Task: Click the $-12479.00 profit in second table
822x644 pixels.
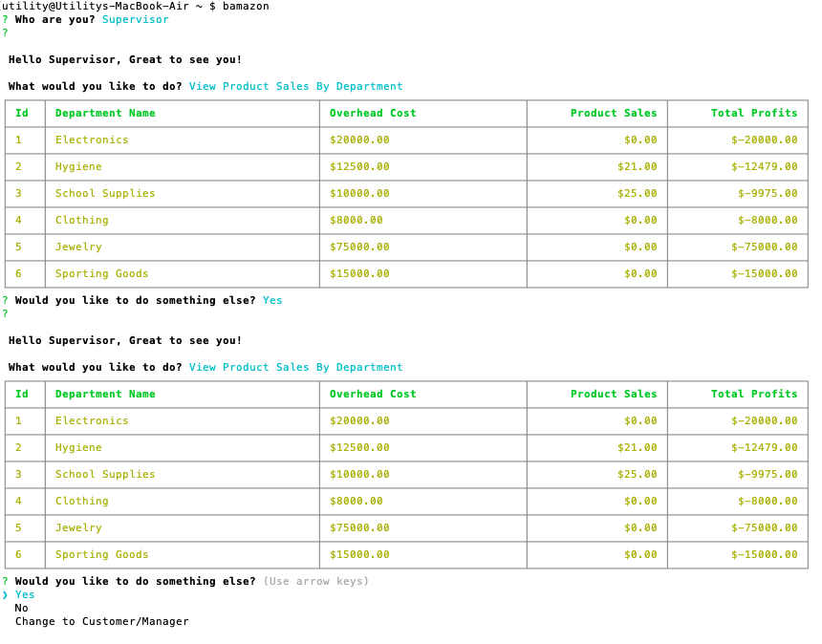Action: tap(764, 447)
